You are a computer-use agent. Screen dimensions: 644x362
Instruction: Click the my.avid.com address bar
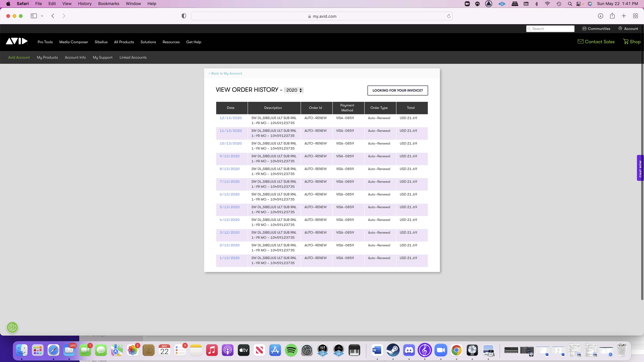pyautogui.click(x=322, y=16)
